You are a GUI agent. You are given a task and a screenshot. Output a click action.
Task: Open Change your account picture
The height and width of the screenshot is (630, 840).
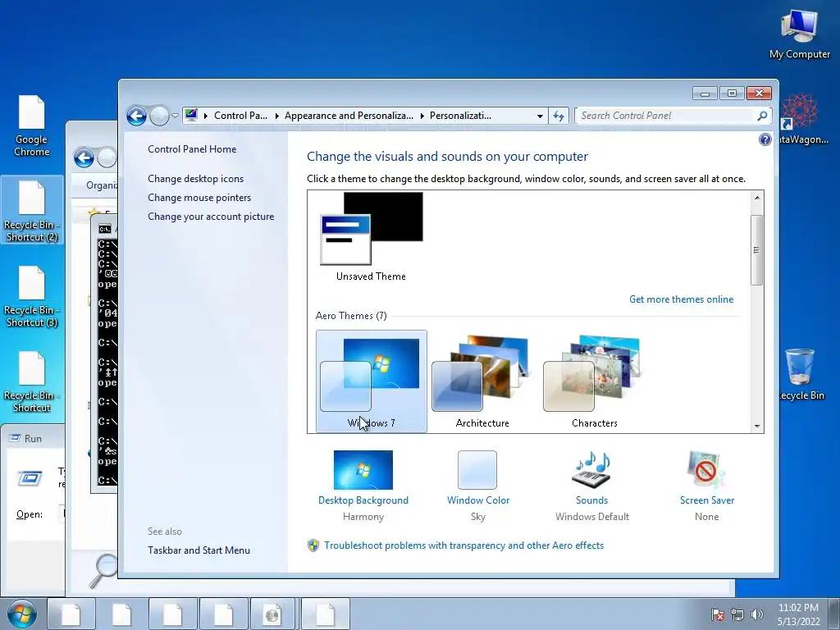tap(211, 216)
